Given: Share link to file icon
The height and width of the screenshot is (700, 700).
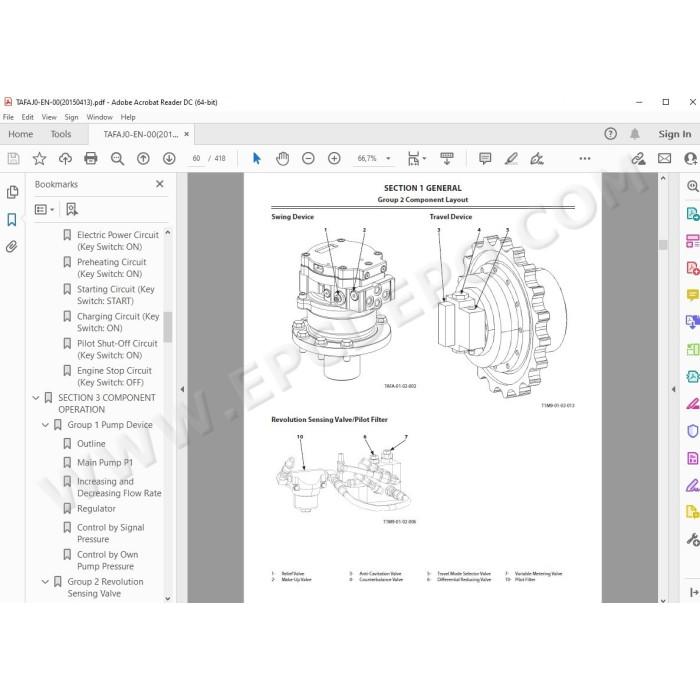Looking at the screenshot, I should (638, 158).
